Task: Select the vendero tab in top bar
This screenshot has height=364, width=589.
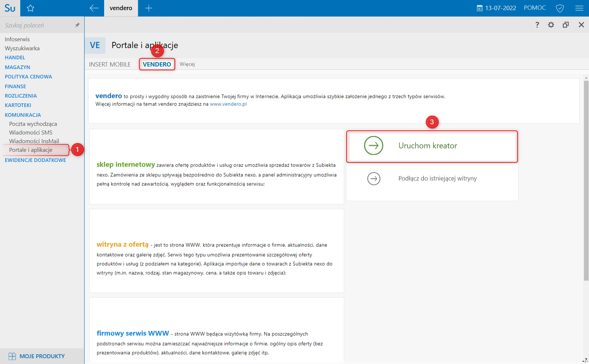Action: click(x=121, y=8)
